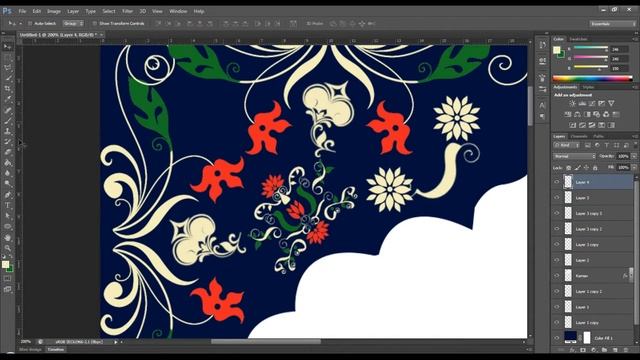Open the Auto-Select Group dropdown
640x360 pixels.
point(73,24)
